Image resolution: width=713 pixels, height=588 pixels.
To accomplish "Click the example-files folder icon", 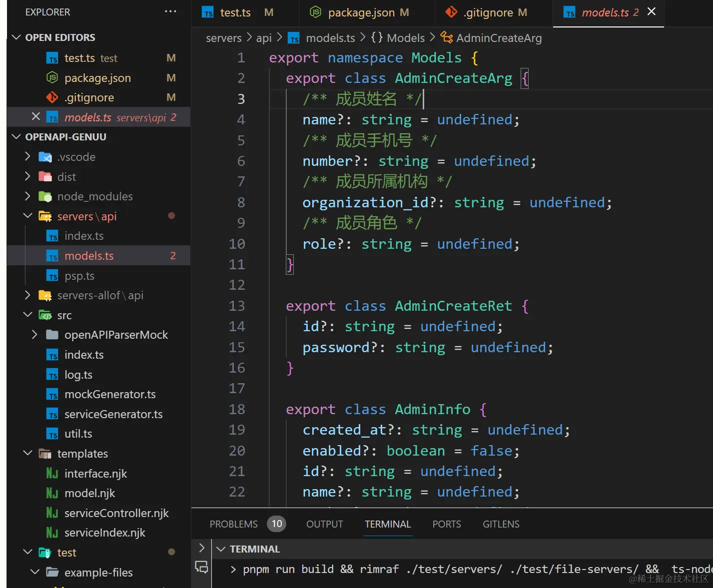I will tap(52, 573).
